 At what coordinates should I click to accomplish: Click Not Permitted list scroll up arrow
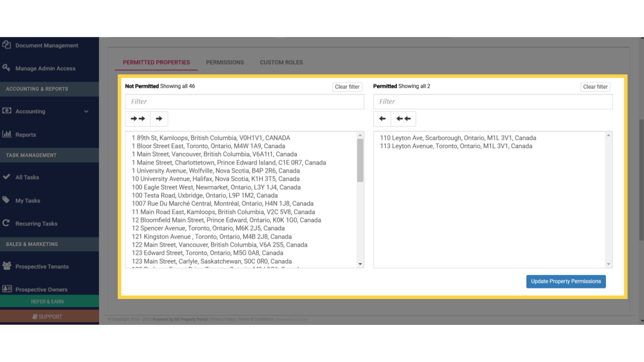pos(360,135)
